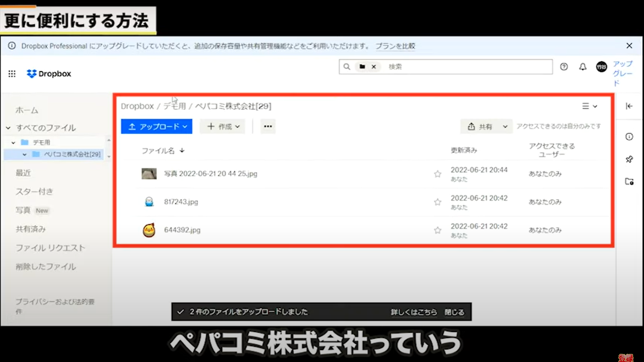Open 写真 in sidebar
644x362 pixels.
23,210
